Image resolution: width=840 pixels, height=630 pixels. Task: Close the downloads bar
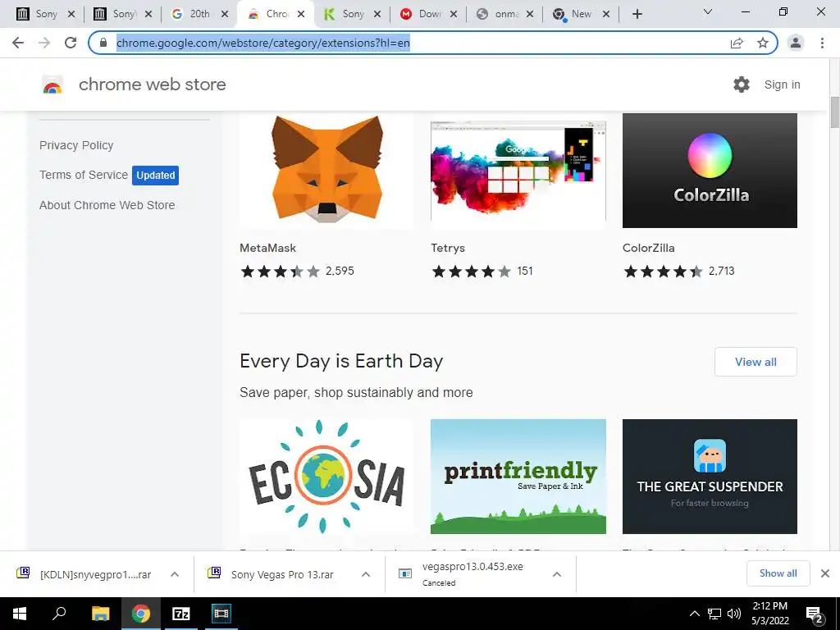[x=825, y=573]
